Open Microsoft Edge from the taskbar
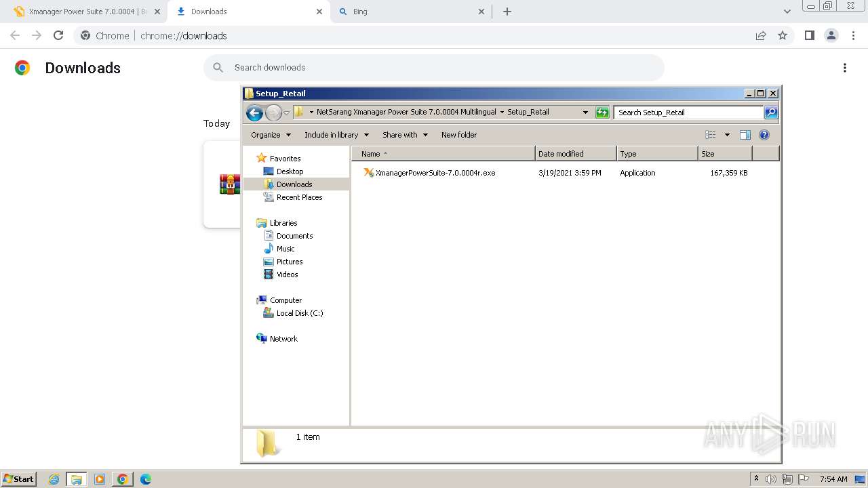Viewport: 868px width, 488px height. point(145,479)
